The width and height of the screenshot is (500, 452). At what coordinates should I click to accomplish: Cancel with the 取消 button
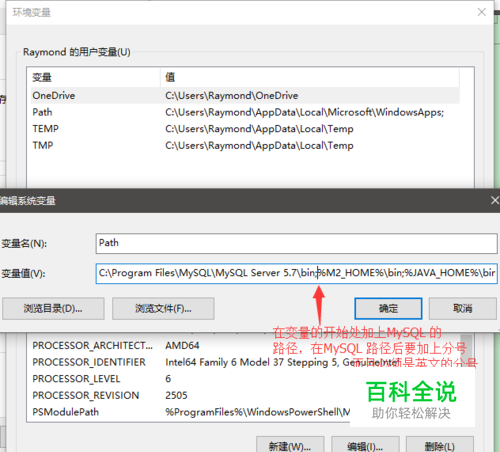point(463,309)
